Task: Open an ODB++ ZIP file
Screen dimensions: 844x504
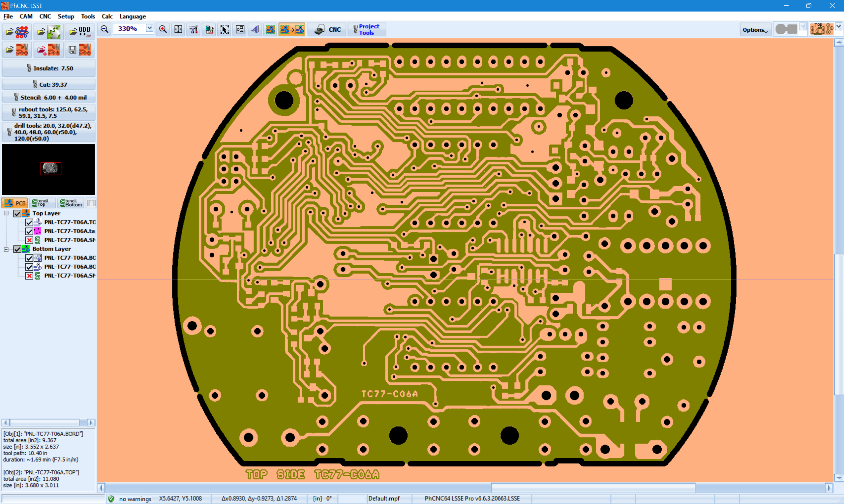Action: coord(80,32)
